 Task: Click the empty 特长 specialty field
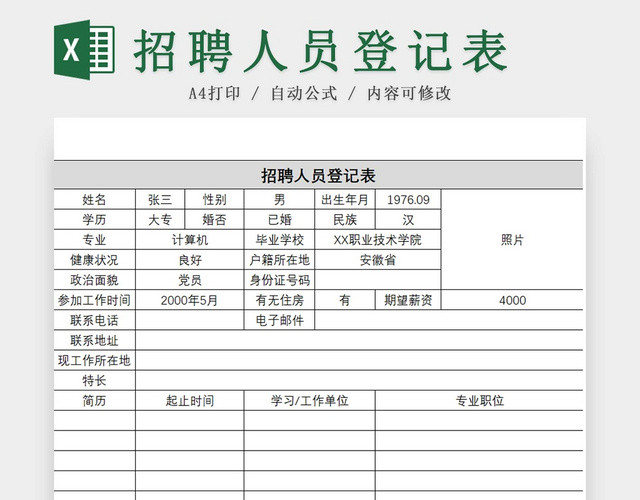pos(359,380)
